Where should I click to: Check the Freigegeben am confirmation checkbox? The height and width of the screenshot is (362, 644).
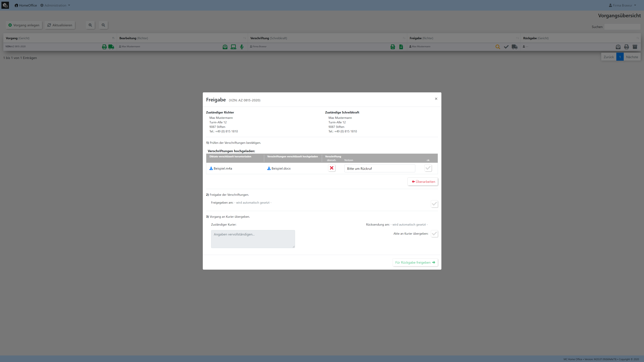(434, 204)
